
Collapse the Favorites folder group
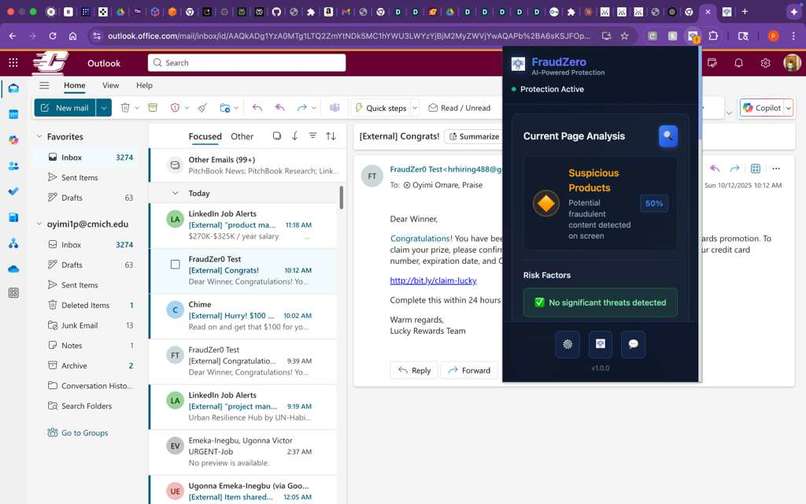(39, 136)
